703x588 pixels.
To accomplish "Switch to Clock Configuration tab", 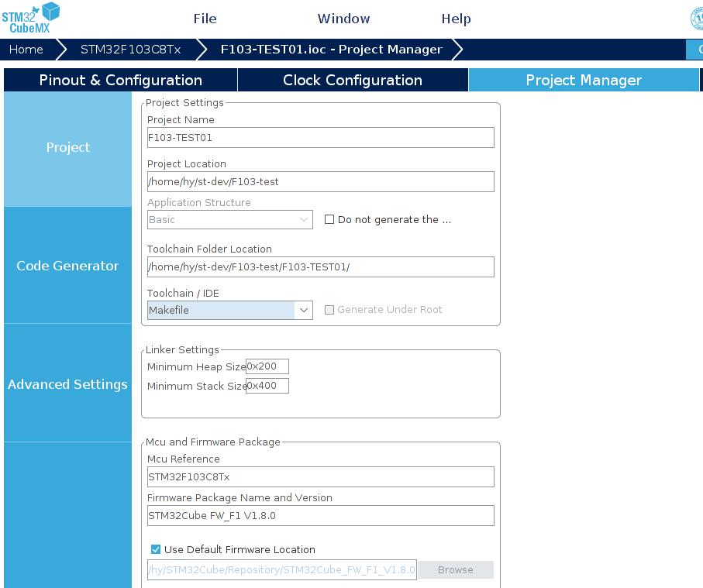I will click(x=353, y=80).
